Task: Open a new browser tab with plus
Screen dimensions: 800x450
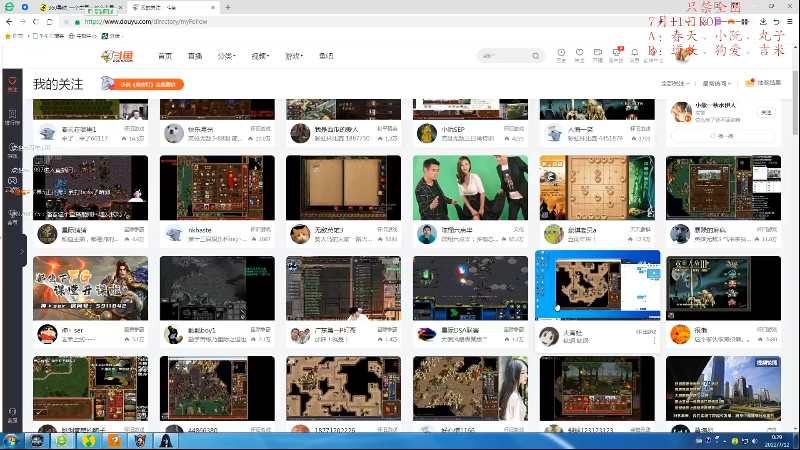Action: 228,7
